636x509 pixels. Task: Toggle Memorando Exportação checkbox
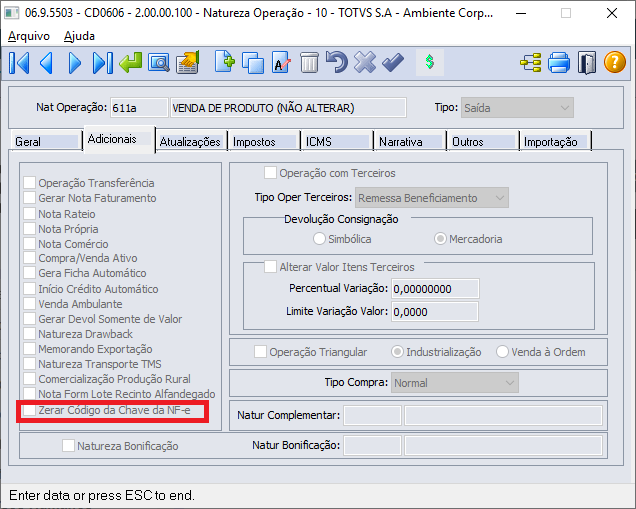click(29, 349)
